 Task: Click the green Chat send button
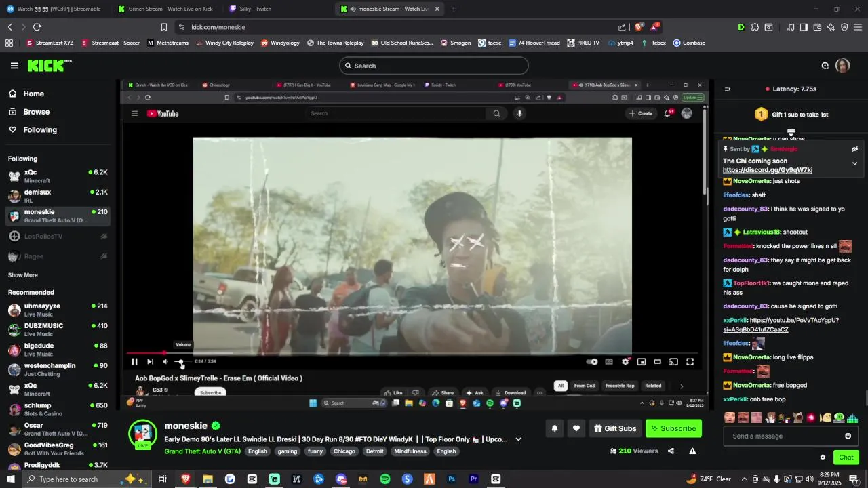846,457
